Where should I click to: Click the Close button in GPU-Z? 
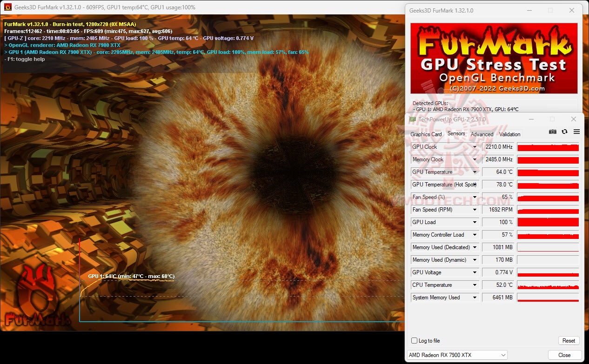564,355
